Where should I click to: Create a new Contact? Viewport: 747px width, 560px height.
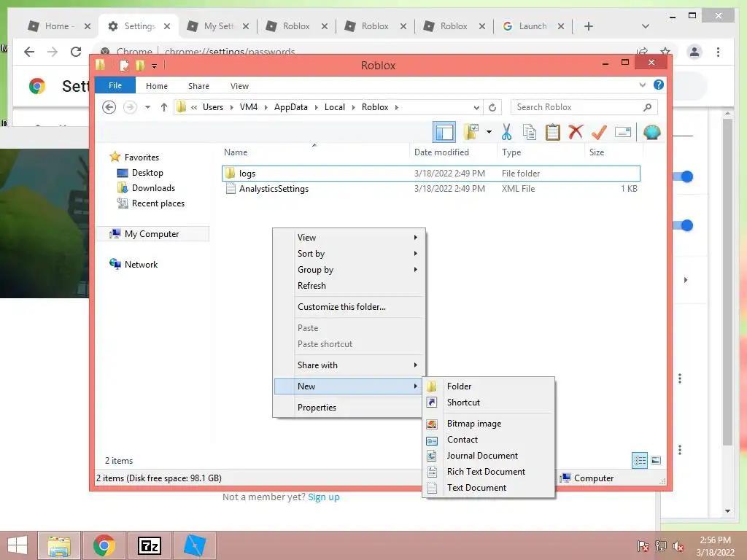pyautogui.click(x=489, y=440)
